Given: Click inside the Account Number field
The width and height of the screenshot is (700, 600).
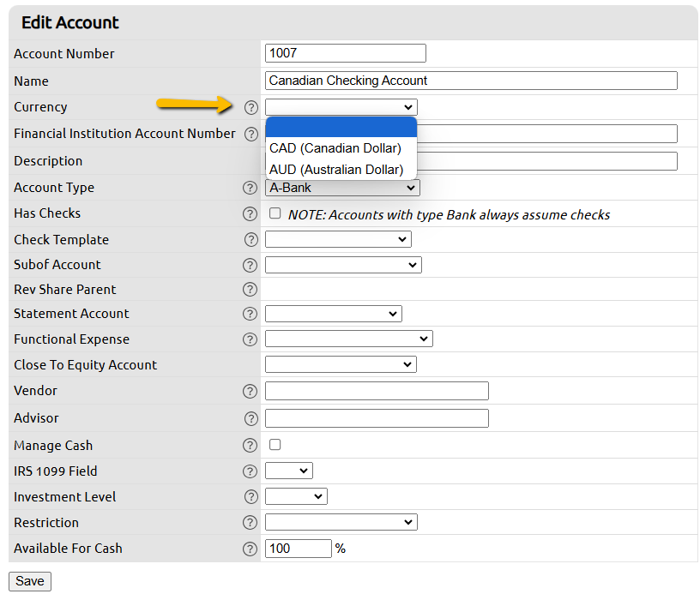Looking at the screenshot, I should pyautogui.click(x=343, y=52).
